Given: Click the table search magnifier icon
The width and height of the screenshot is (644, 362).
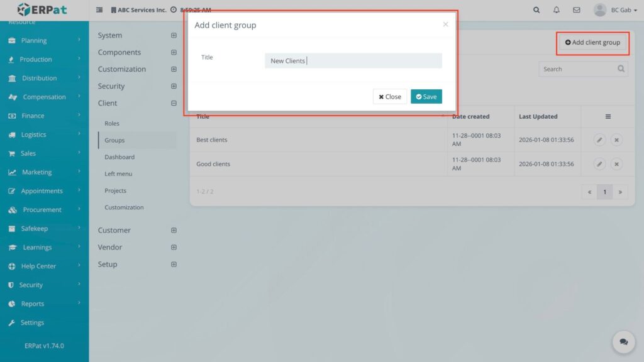Looking at the screenshot, I should point(621,69).
